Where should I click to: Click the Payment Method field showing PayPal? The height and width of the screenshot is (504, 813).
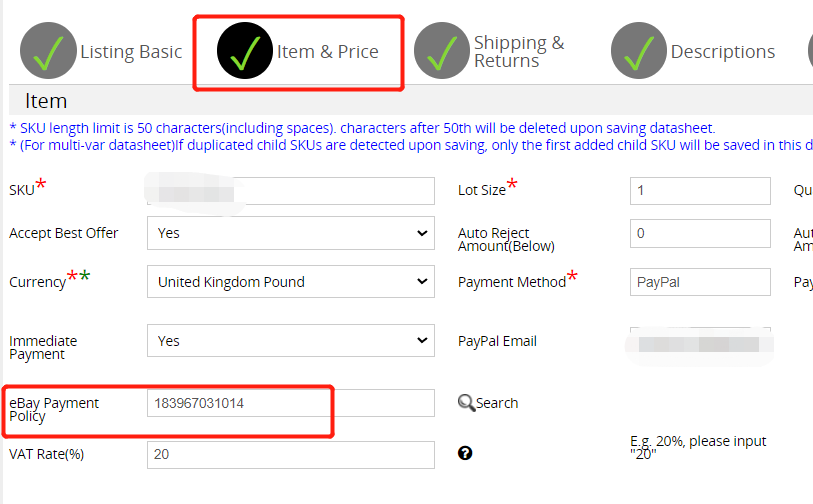(x=700, y=282)
